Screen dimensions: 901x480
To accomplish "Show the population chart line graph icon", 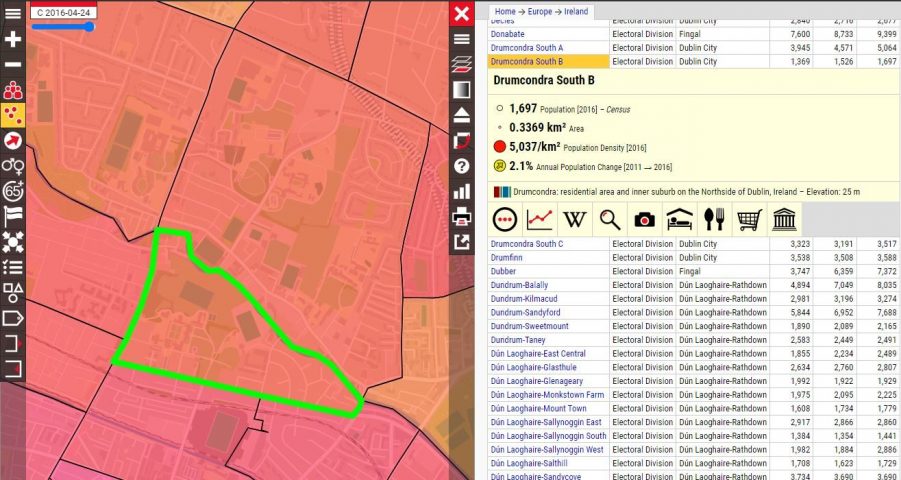I will (540, 220).
